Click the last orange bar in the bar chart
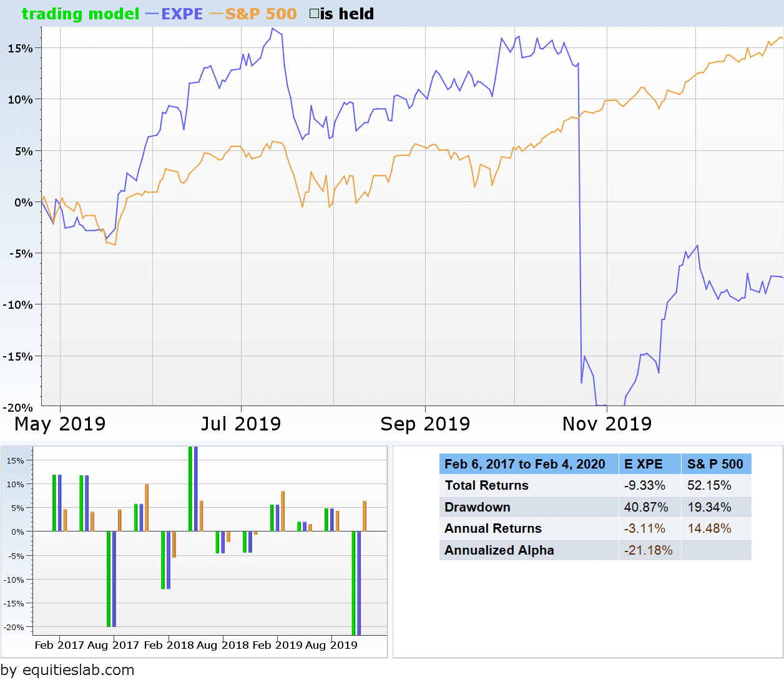The width and height of the screenshot is (784, 680). 365,516
